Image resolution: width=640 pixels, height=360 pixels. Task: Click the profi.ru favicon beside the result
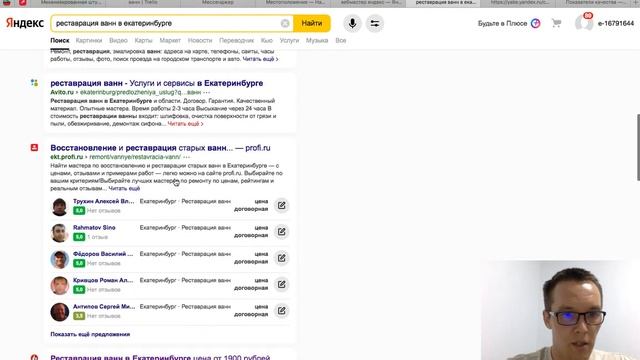34,148
